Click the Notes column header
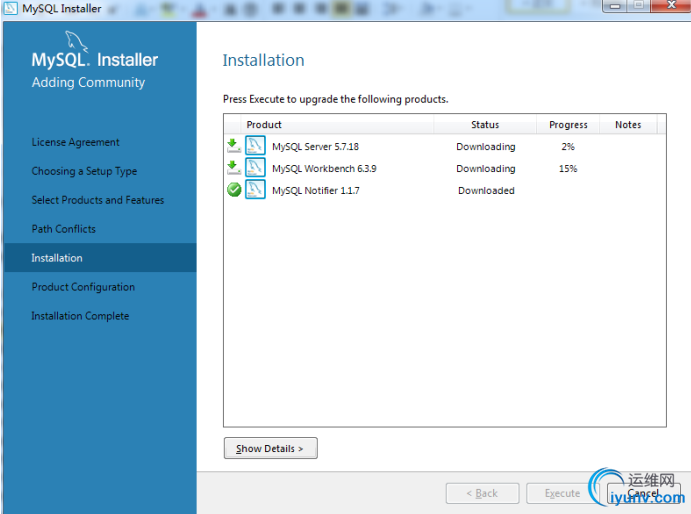 (628, 125)
